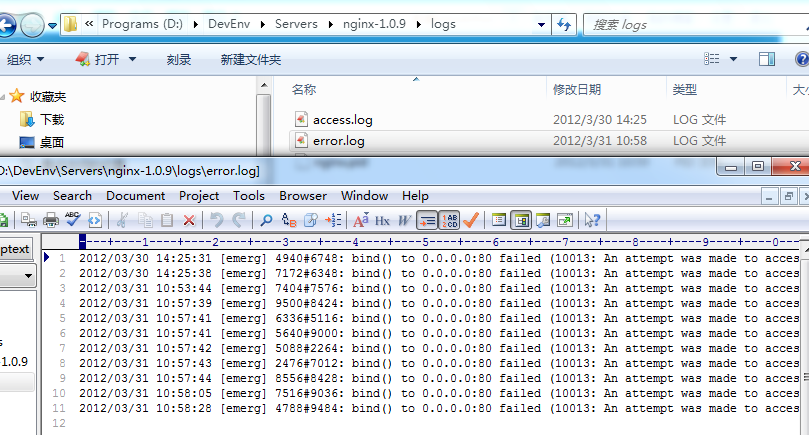Open the Cliptext panel combo box dropdown

28,276
